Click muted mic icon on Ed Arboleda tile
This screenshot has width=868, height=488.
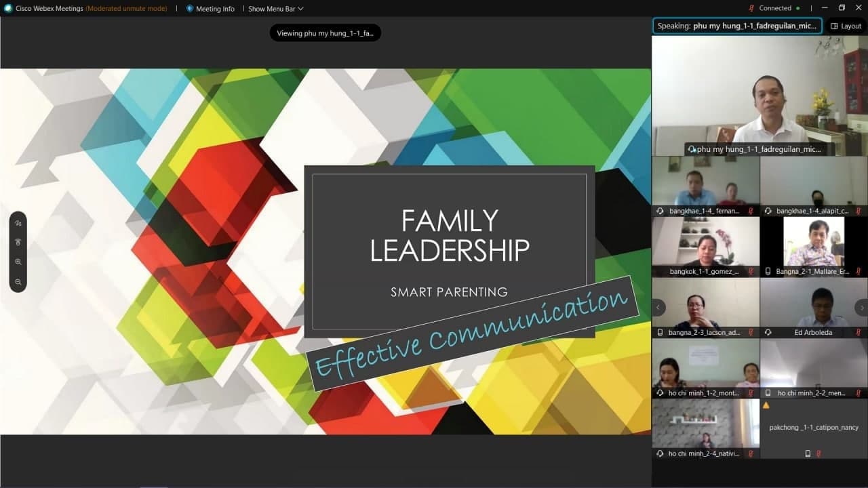tap(858, 332)
